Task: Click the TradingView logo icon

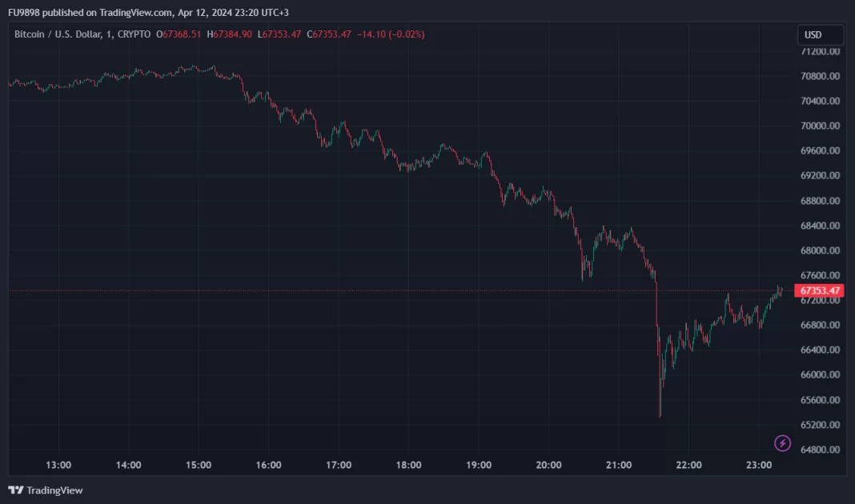Action: click(x=16, y=490)
